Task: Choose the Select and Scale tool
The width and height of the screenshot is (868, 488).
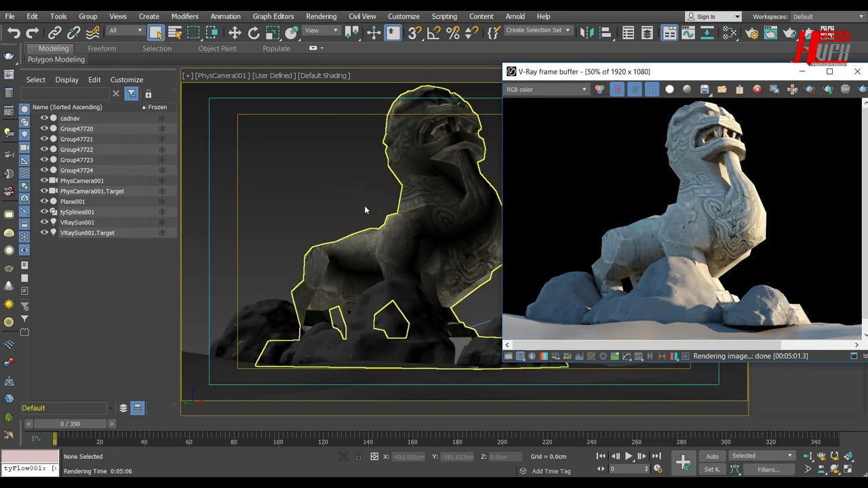Action: click(x=273, y=32)
